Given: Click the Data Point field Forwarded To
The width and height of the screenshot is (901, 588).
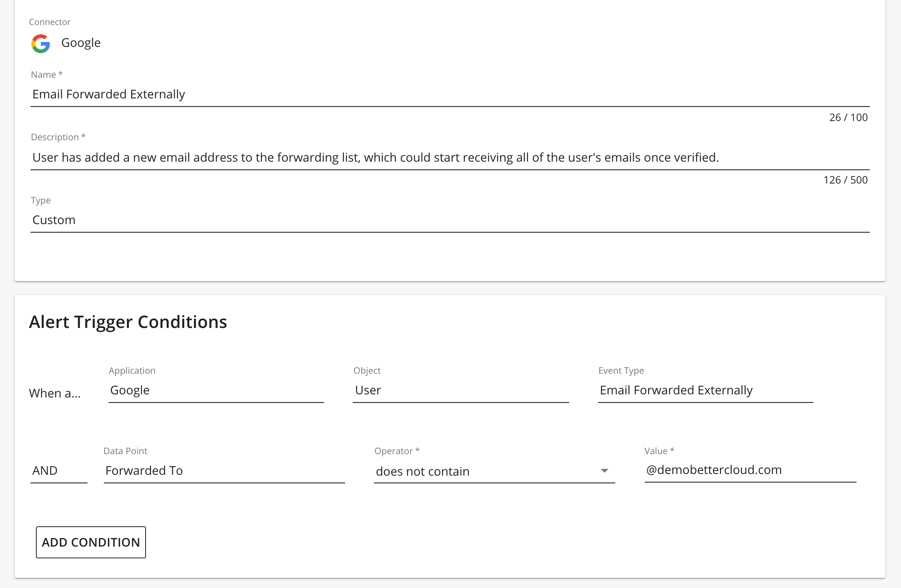Looking at the screenshot, I should pyautogui.click(x=224, y=471).
